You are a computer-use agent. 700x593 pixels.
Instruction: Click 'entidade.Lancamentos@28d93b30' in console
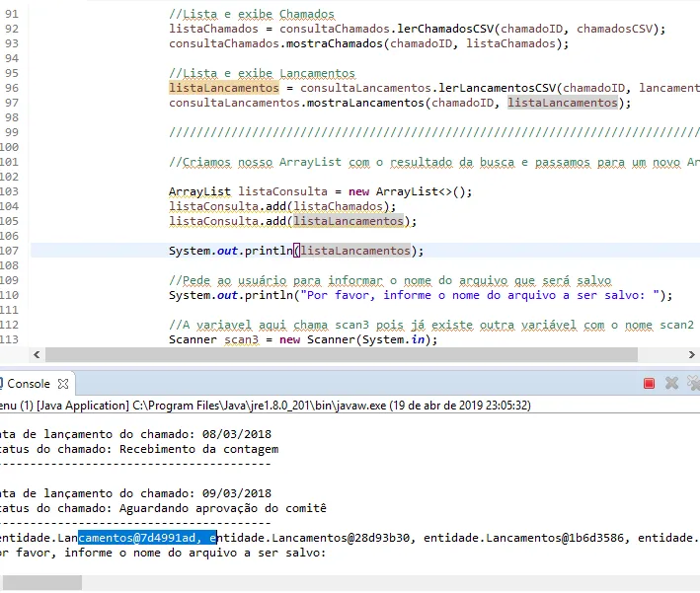[x=313, y=538]
